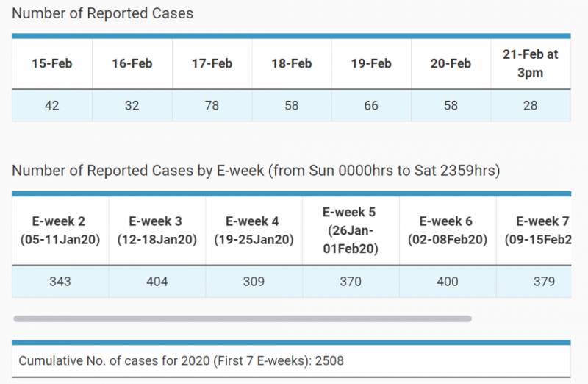Click the 66 cases value cell
Viewport: 588px width, 384px height.
371,105
